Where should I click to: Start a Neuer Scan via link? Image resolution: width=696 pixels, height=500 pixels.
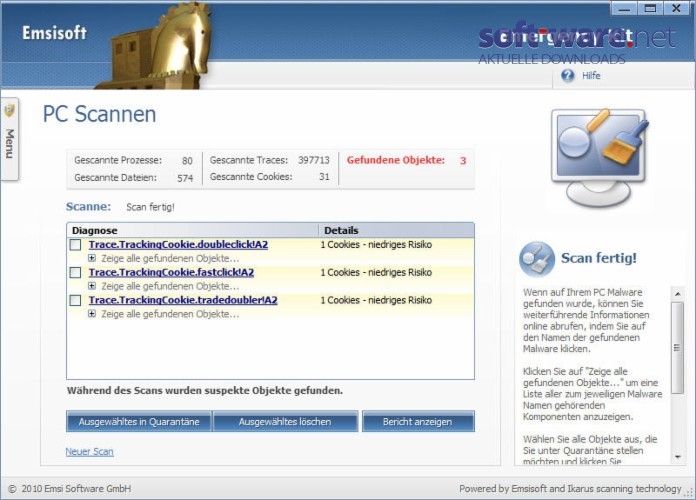[x=90, y=452]
